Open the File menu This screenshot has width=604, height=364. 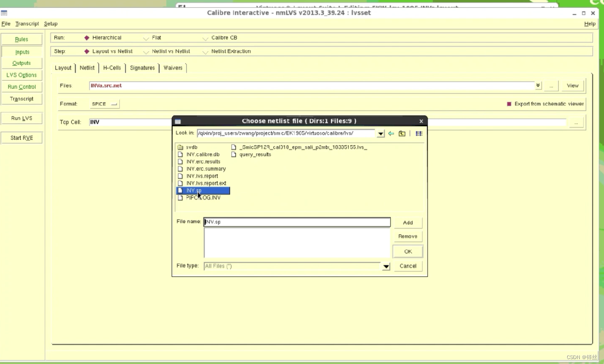[6, 24]
